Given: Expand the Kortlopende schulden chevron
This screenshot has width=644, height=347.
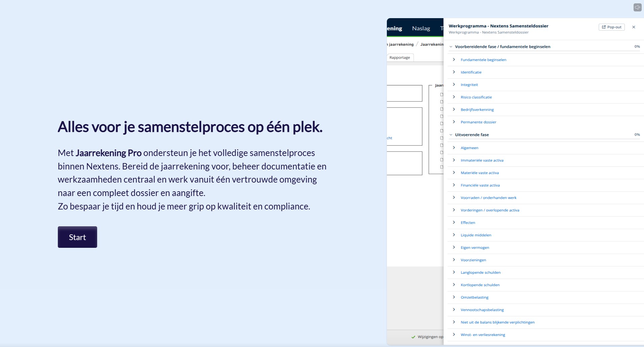Looking at the screenshot, I should [454, 284].
